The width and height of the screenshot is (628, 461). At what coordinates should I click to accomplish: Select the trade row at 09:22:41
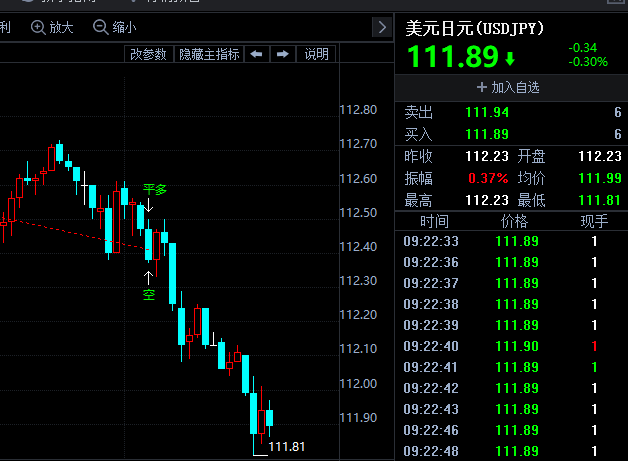pos(511,367)
